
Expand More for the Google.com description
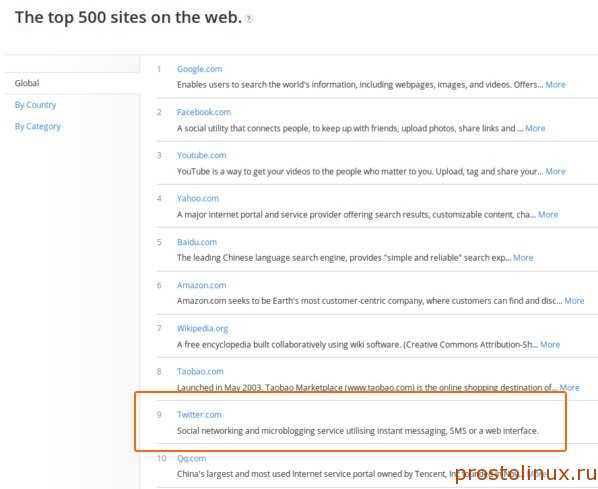tap(555, 85)
